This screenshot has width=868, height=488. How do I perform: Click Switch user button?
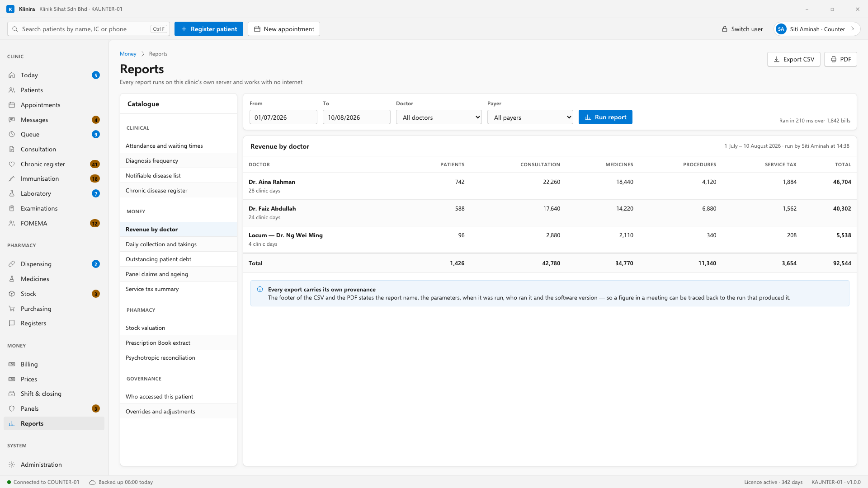click(742, 29)
